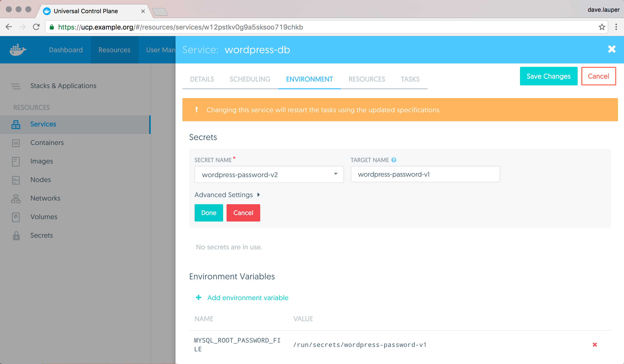Image resolution: width=624 pixels, height=364 pixels.
Task: Open Services via its sidebar icon
Action: pos(16,124)
